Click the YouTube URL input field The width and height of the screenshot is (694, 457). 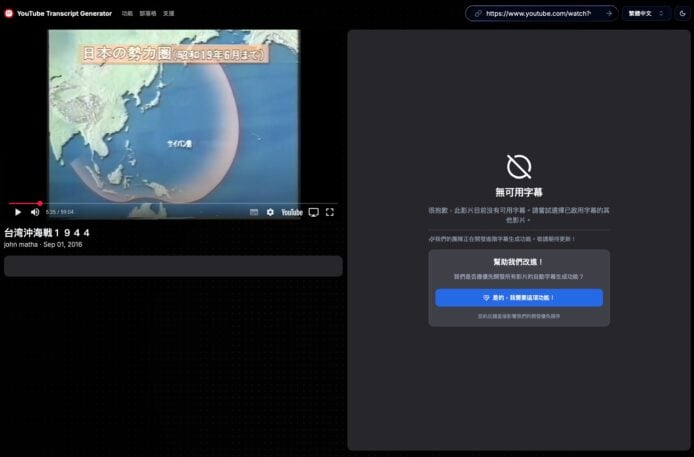point(543,14)
